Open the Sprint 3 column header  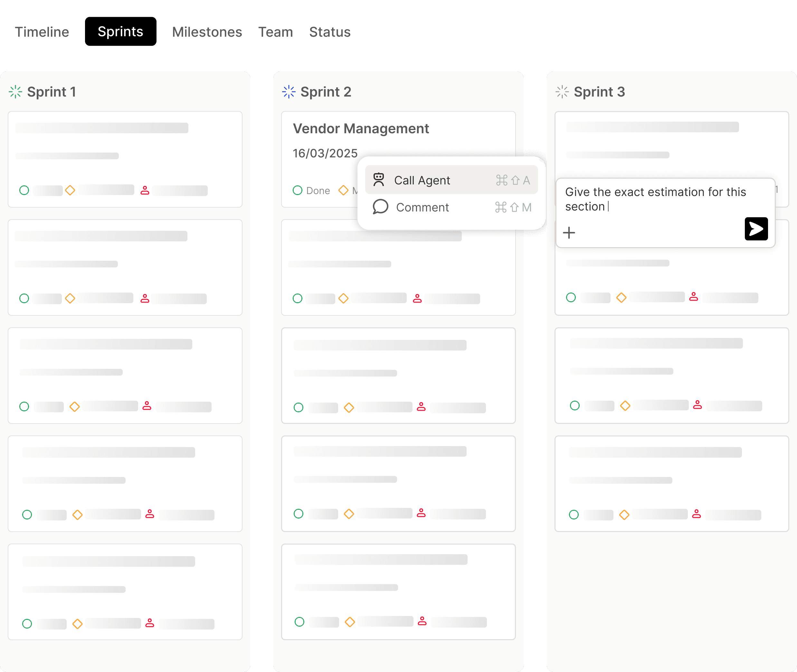click(599, 92)
